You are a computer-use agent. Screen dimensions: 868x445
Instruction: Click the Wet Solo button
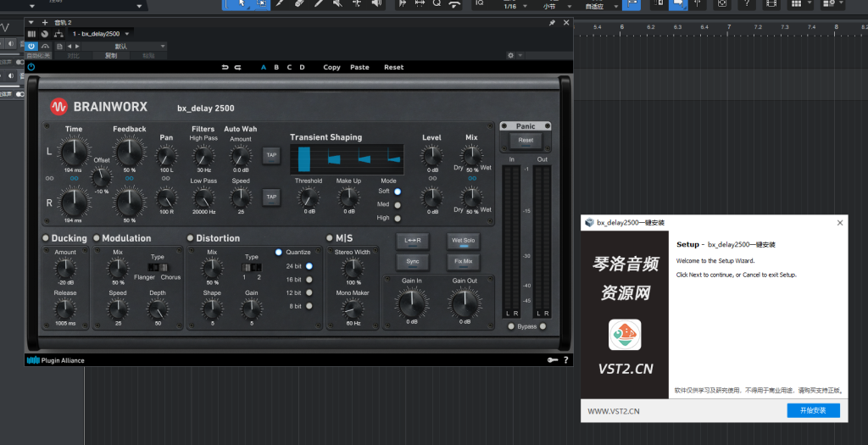pos(464,241)
